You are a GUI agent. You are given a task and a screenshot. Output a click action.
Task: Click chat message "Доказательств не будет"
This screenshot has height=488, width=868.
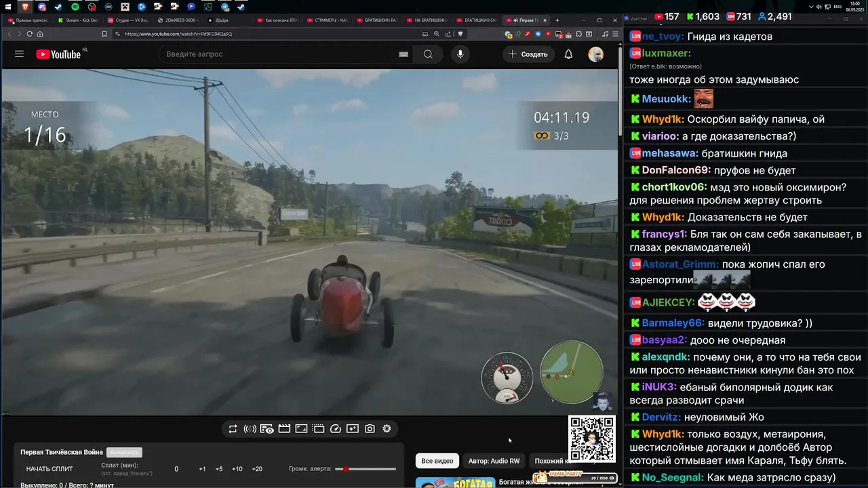[747, 217]
